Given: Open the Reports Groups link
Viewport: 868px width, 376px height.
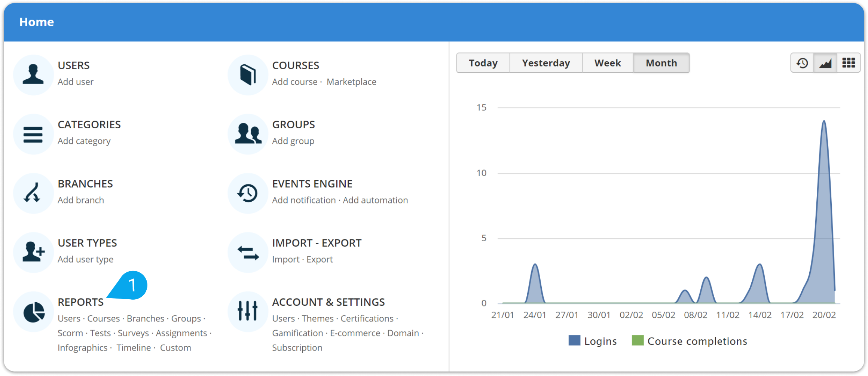Looking at the screenshot, I should pos(186,318).
